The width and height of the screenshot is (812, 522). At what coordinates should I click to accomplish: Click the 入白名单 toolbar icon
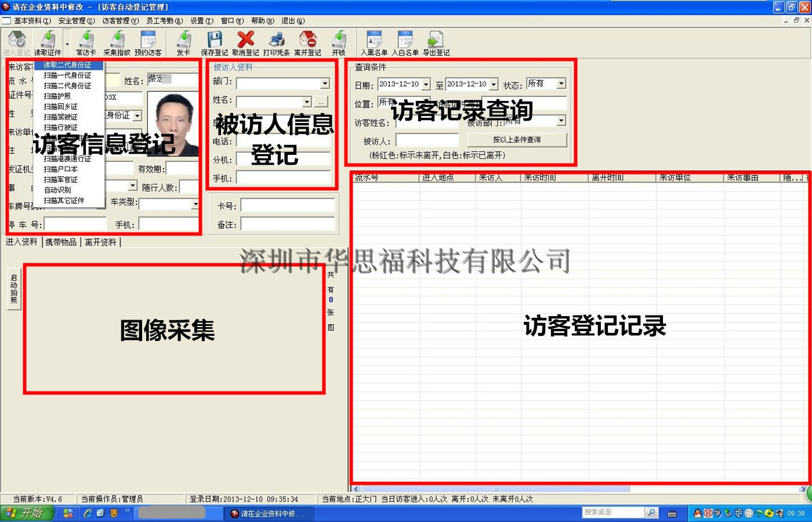tap(405, 40)
